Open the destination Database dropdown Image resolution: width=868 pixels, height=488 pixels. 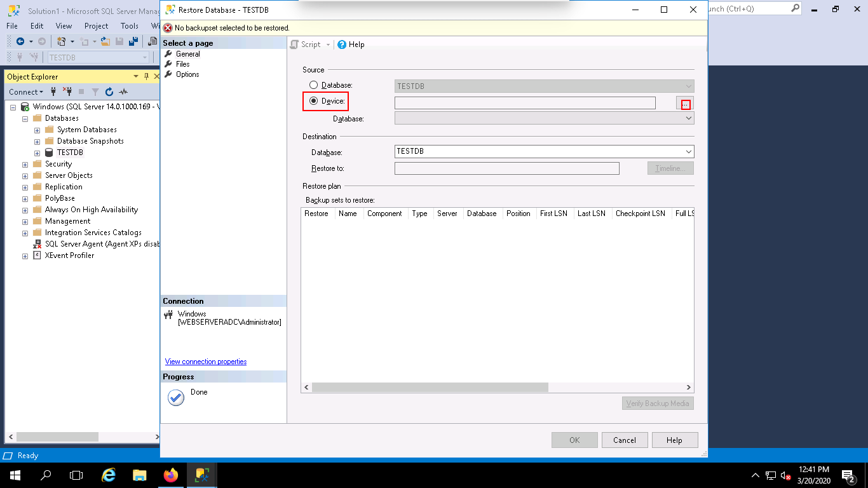tap(688, 151)
